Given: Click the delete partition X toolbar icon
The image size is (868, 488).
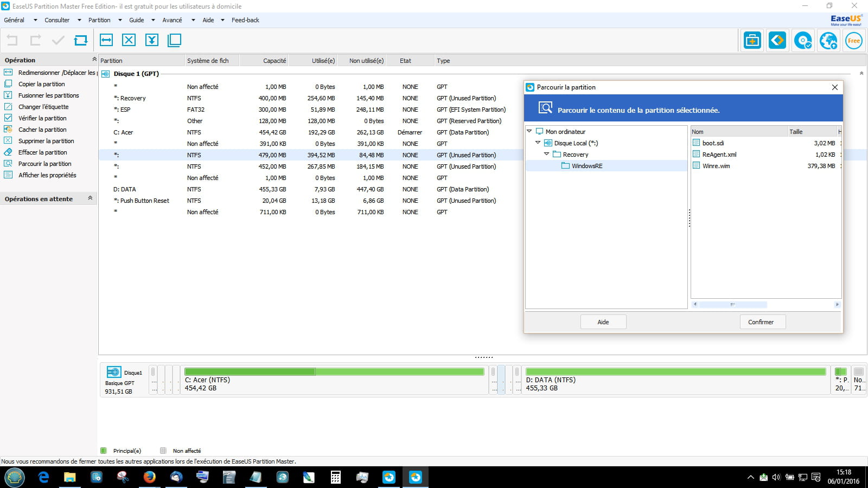Looking at the screenshot, I should (129, 40).
